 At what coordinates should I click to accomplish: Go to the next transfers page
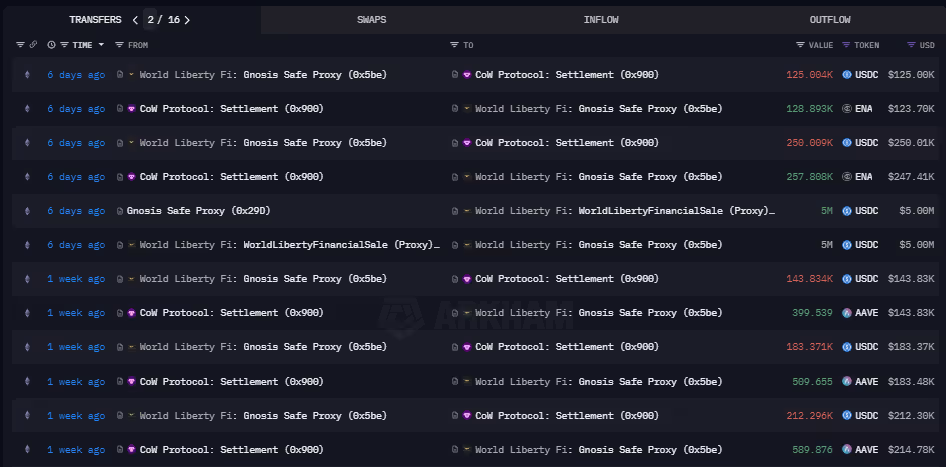[187, 20]
